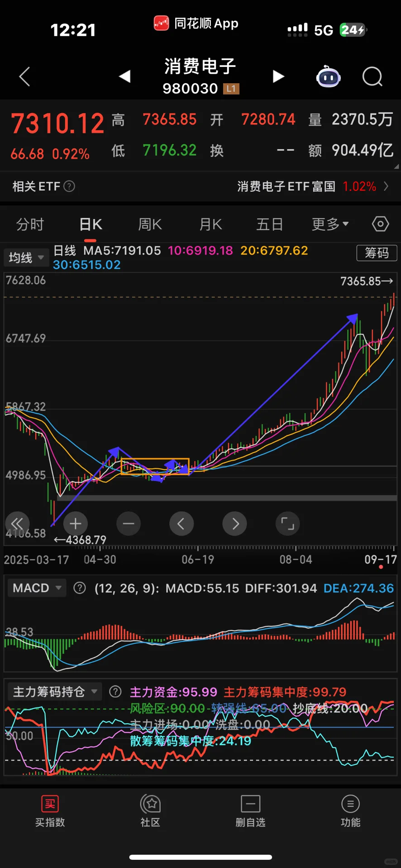
Task: Open fullscreen chart view icon
Action: click(x=287, y=524)
